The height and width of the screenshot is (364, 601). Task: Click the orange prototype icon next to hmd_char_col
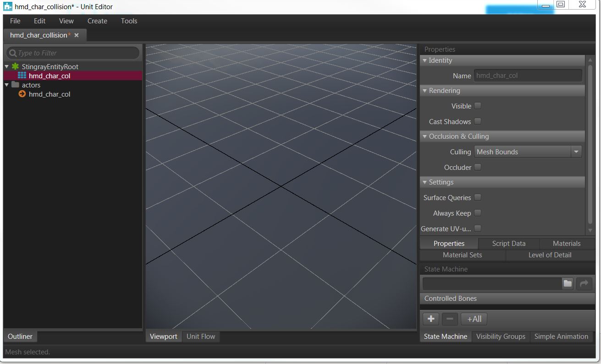pos(22,94)
